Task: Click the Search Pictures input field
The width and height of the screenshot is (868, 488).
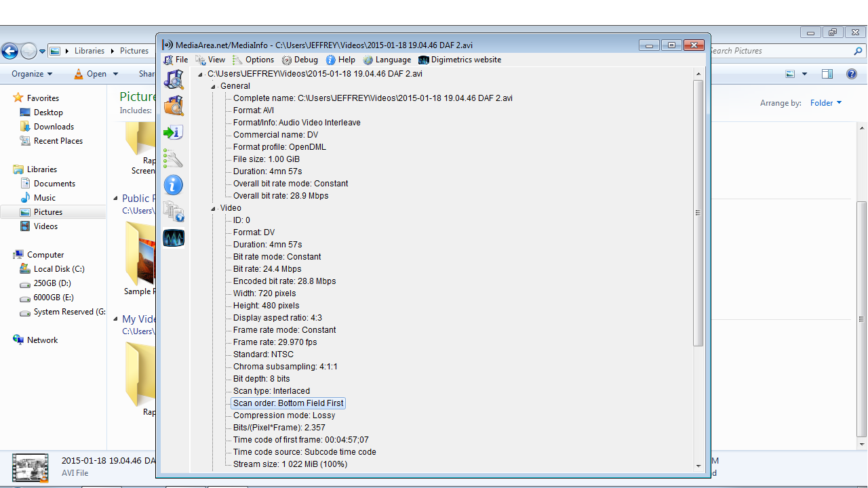Action: (x=780, y=51)
